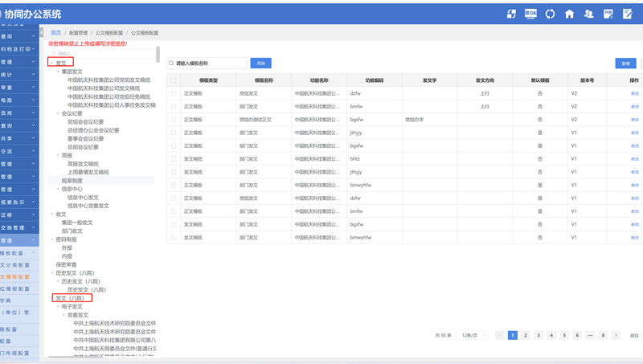This screenshot has height=364, width=643.
Task: Collapse the 会议纪要 tree node
Action: 58,113
